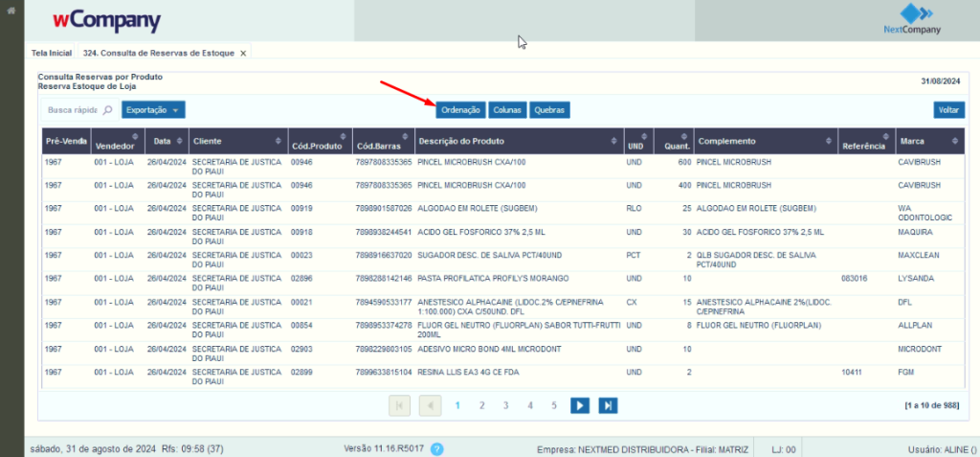Viewport: 980px width, 457px height.
Task: Sort by Quant. column arrows
Action: (684, 137)
